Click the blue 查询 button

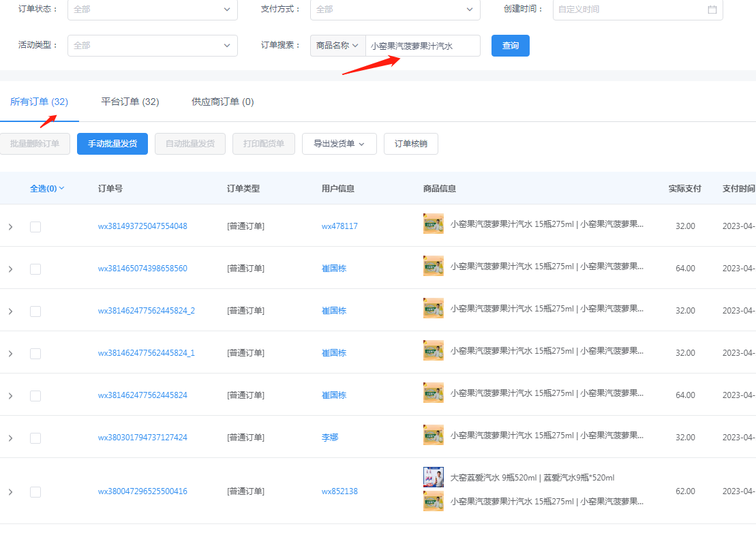coord(510,46)
